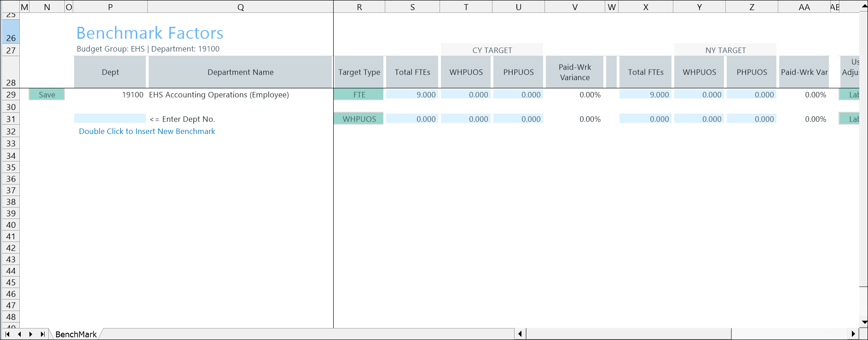Click the Lab button in row 29
The width and height of the screenshot is (868, 340).
850,95
